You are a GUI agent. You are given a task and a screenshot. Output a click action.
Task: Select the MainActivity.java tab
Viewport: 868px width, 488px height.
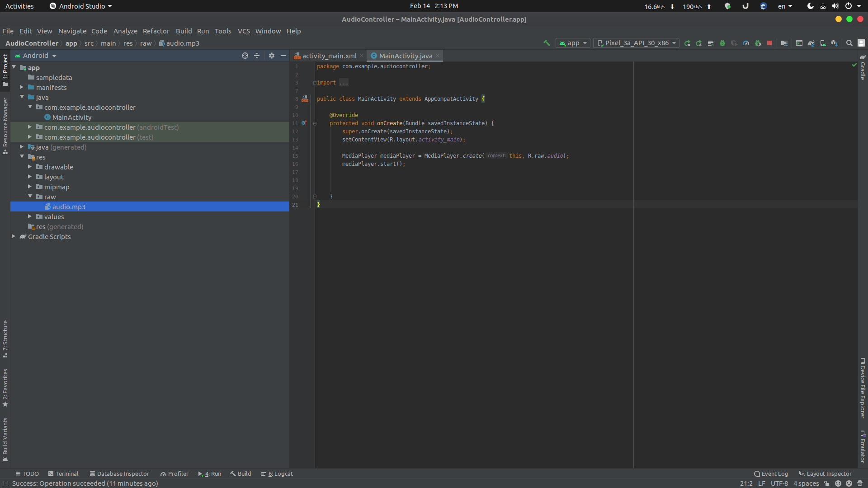[406, 56]
